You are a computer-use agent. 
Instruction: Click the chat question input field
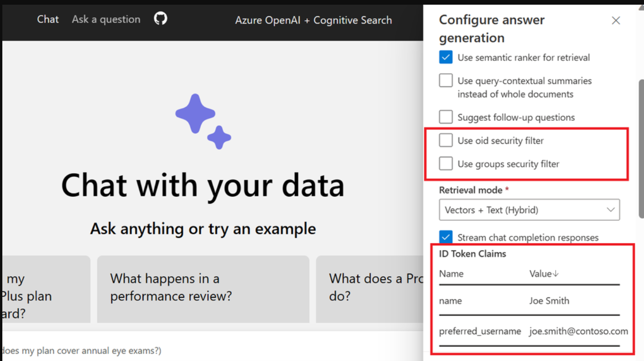(x=213, y=350)
